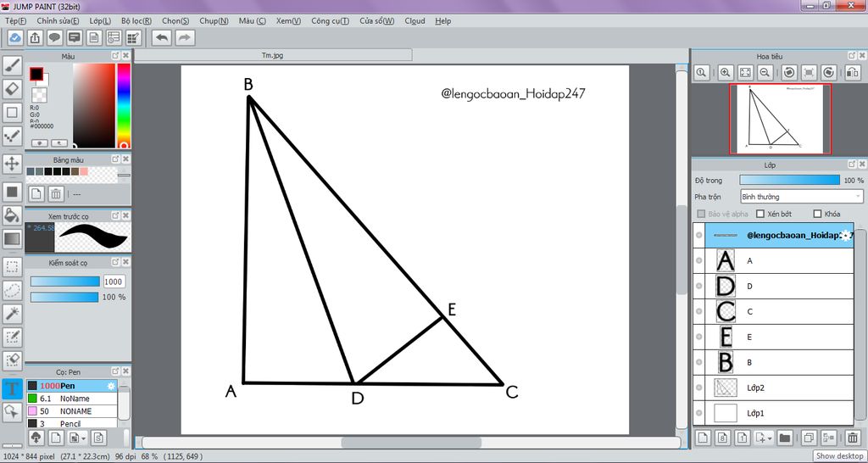The height and width of the screenshot is (463, 868).
Task: Select the Operation/object tool
Action: pos(12,411)
